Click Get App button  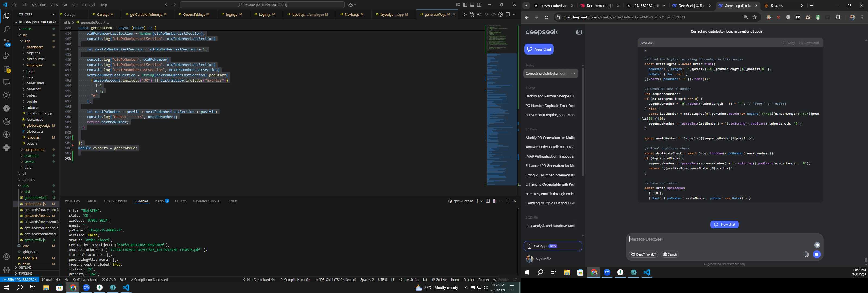(553, 246)
